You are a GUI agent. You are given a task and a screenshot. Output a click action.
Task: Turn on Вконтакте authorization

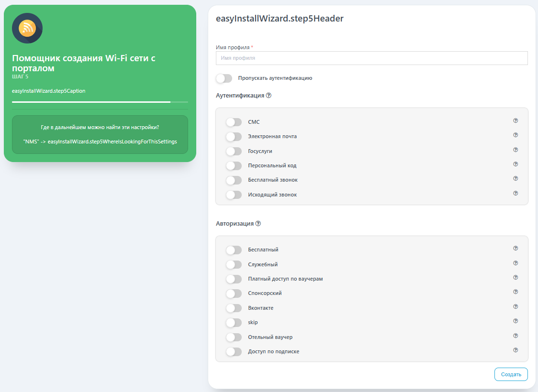(234, 308)
